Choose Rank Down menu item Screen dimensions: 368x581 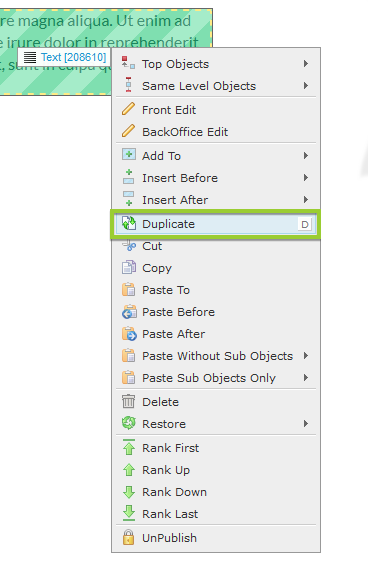point(216,492)
